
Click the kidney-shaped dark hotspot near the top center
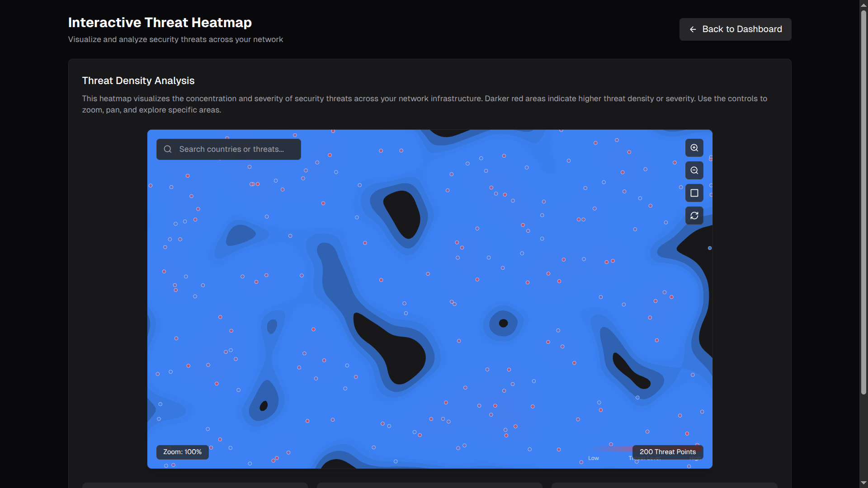pyautogui.click(x=404, y=213)
